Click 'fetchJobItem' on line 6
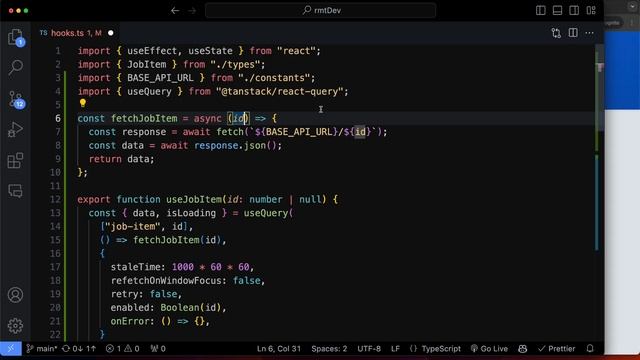This screenshot has width=640, height=360. coord(144,118)
